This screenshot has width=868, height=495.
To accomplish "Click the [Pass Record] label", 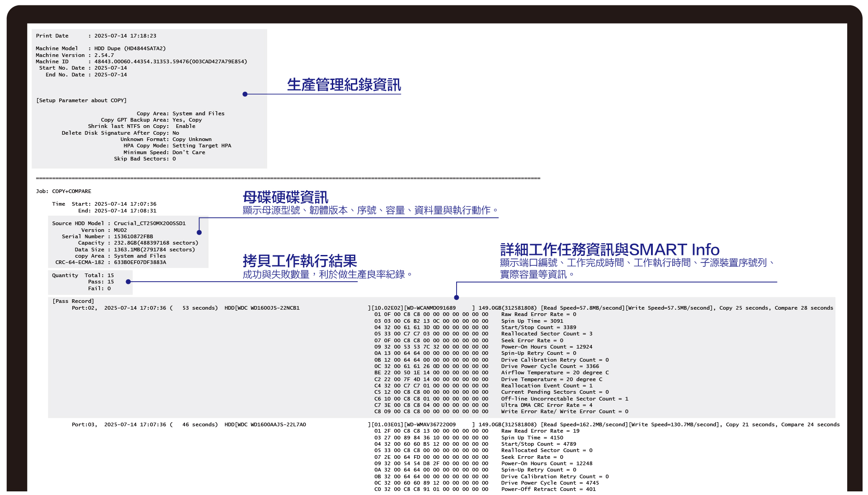I will [x=73, y=301].
